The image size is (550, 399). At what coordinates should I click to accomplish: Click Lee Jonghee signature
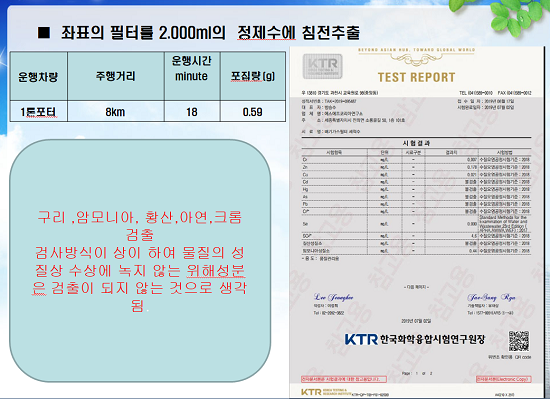point(334,297)
